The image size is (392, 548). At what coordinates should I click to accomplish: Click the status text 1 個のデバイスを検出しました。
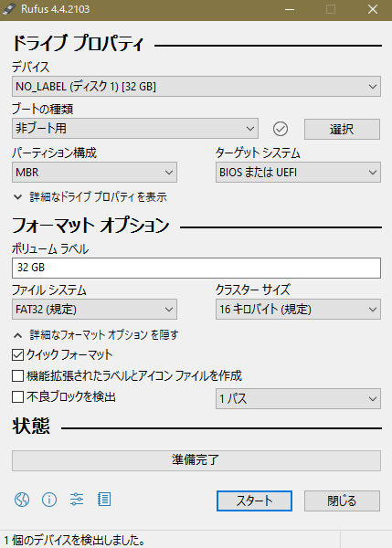(75, 541)
